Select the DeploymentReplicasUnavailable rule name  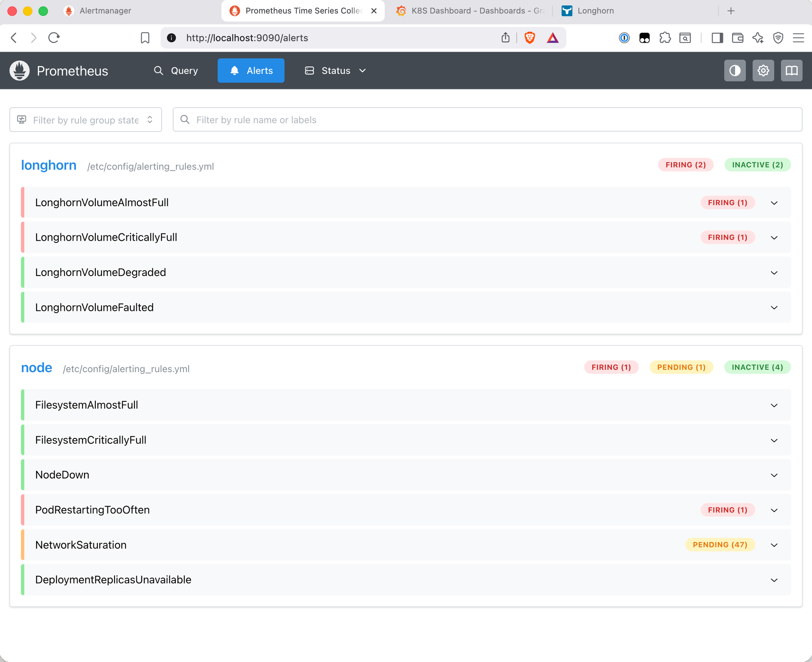(113, 580)
